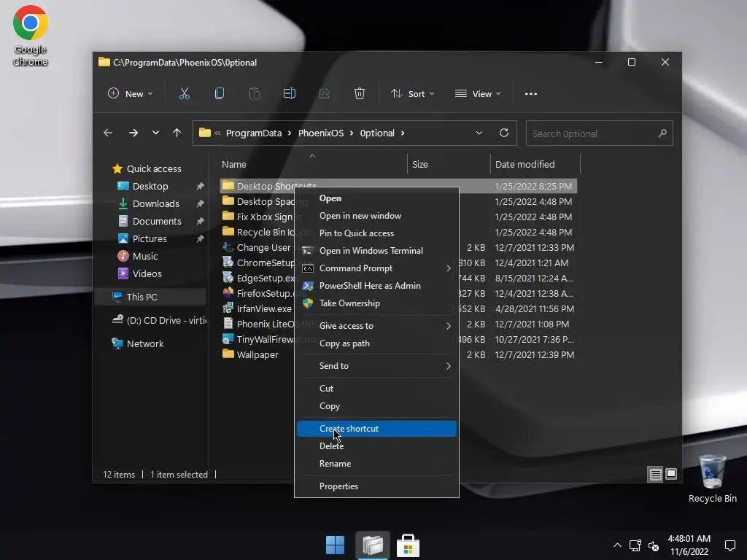This screenshot has width=747, height=560.
Task: Select Quick access in navigation pane
Action: click(x=154, y=168)
